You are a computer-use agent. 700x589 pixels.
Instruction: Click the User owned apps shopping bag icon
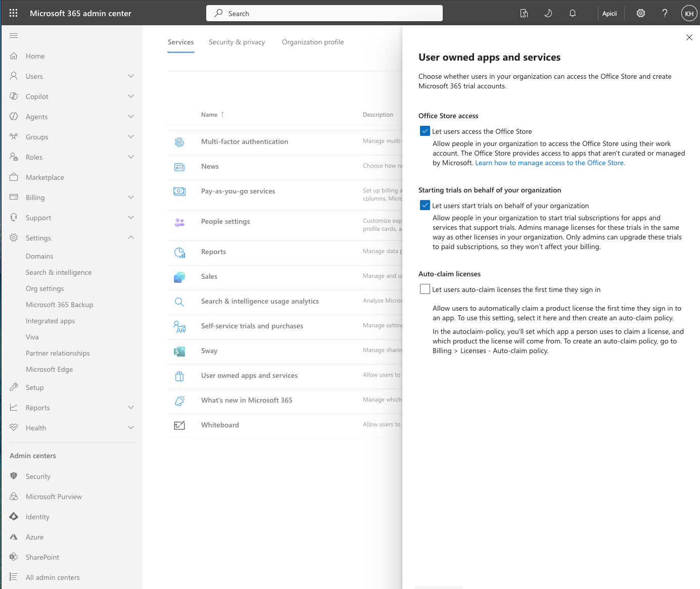179,376
